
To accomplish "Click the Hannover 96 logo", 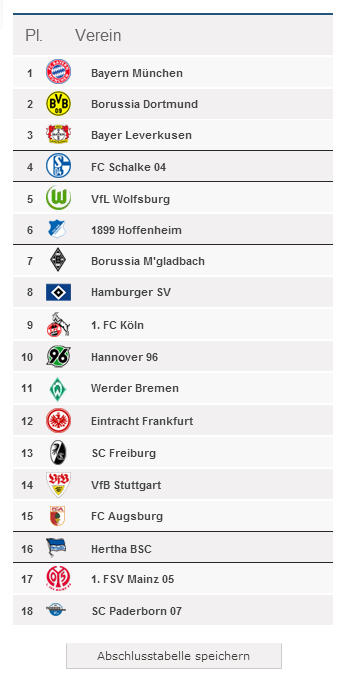I will [x=59, y=356].
